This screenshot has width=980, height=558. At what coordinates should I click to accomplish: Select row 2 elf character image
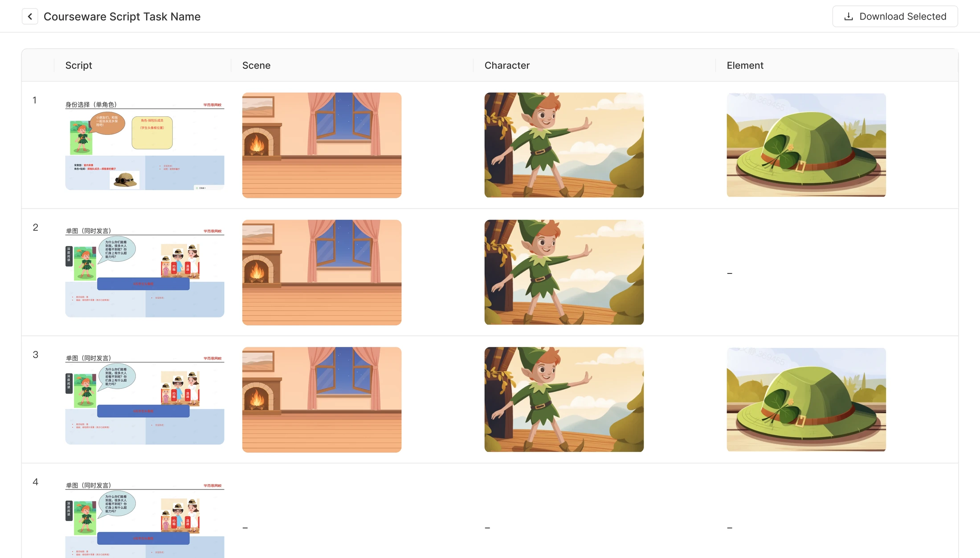[564, 272]
